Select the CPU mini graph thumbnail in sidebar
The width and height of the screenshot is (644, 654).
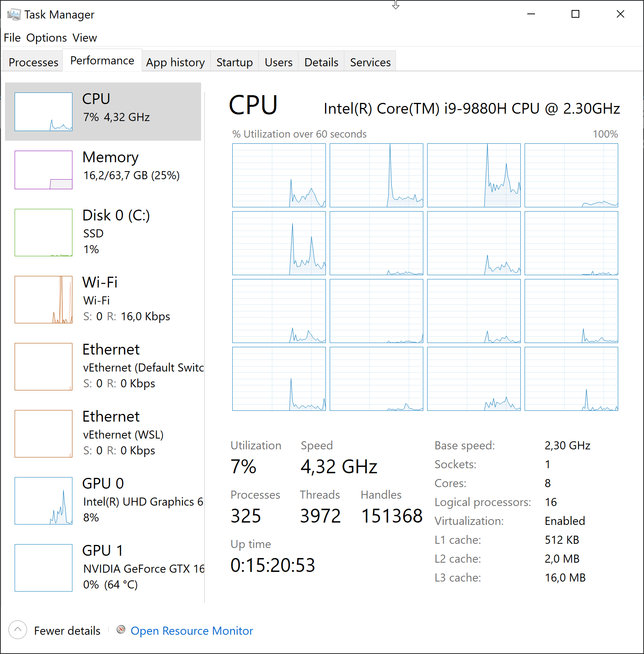44,112
